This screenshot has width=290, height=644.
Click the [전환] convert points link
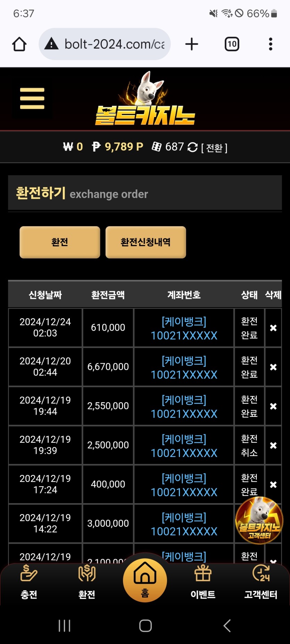click(x=214, y=148)
